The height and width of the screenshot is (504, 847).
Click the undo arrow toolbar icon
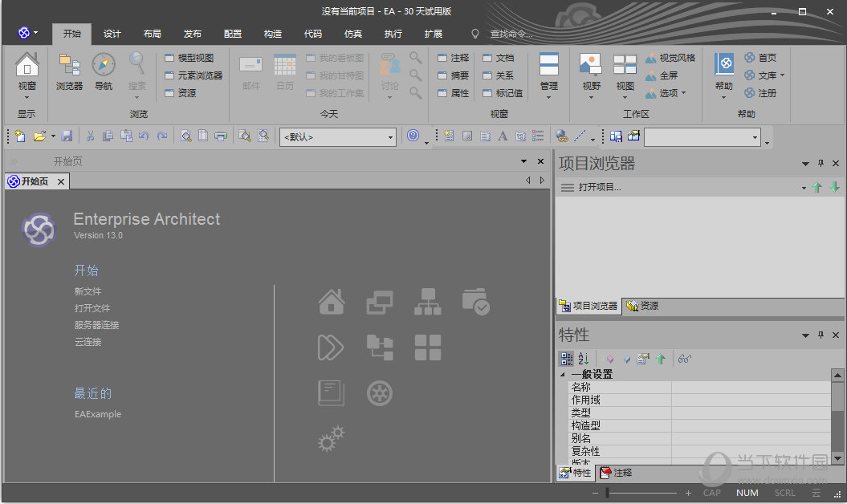(144, 136)
